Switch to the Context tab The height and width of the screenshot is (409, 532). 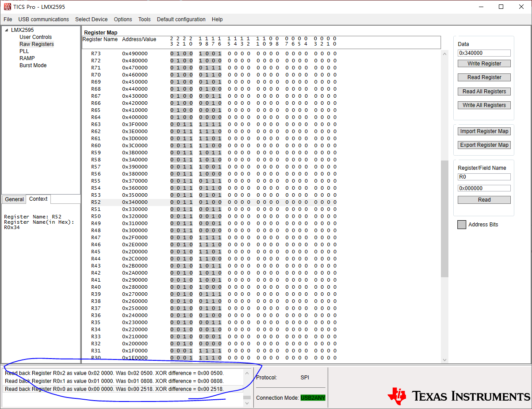(38, 199)
